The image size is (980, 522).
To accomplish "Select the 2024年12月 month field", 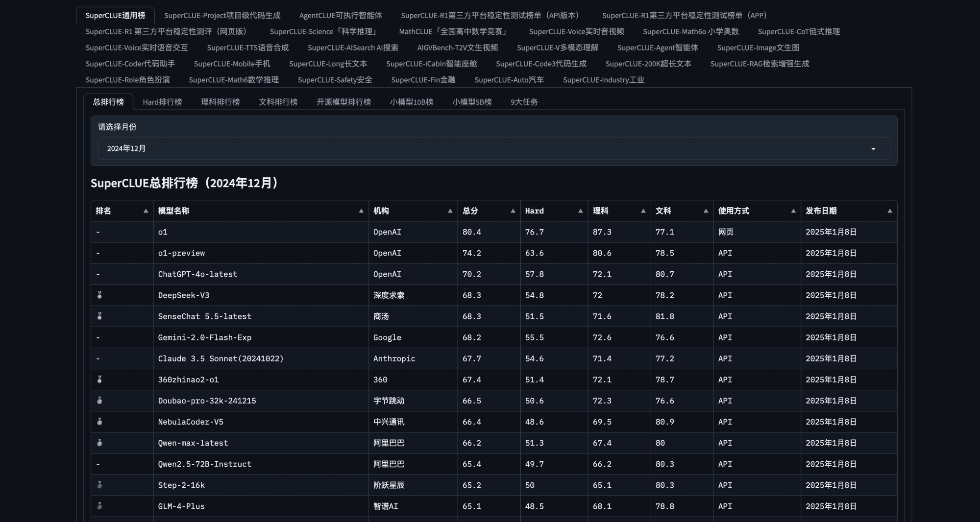I will click(494, 148).
